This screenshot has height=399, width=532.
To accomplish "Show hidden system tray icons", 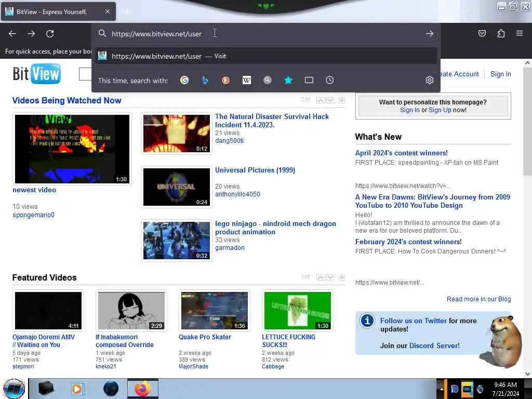I will tap(442, 389).
